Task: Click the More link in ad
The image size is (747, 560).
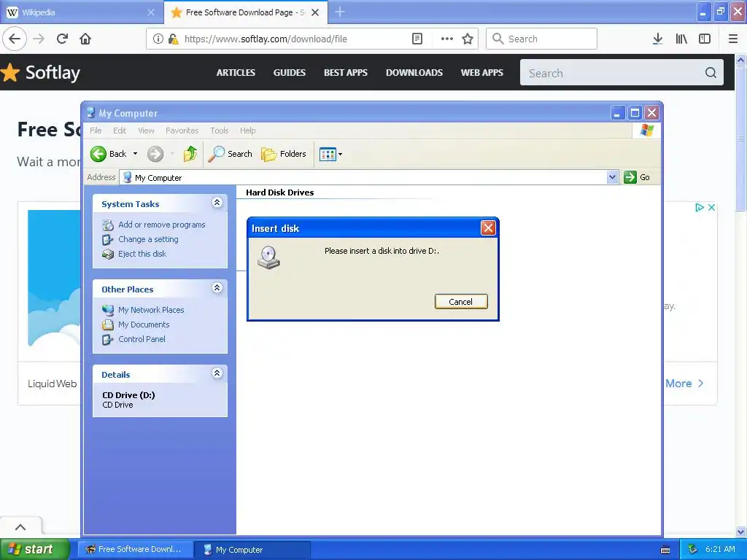Action: [684, 384]
